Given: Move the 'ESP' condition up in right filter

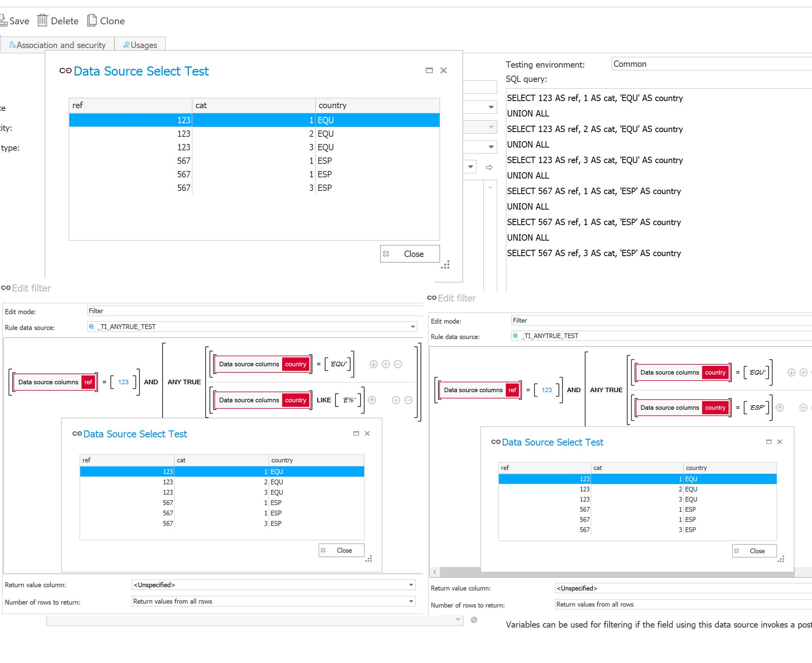Looking at the screenshot, I should [780, 408].
